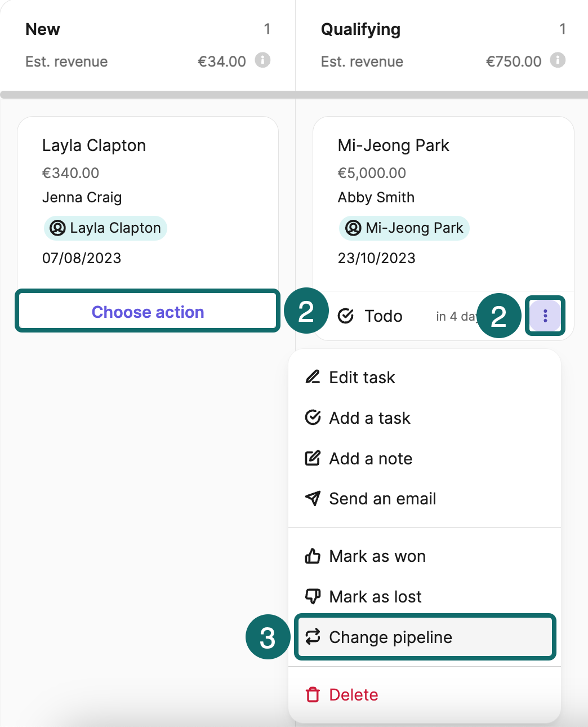Click the €340.00 deal amount
The height and width of the screenshot is (727, 588).
click(70, 173)
